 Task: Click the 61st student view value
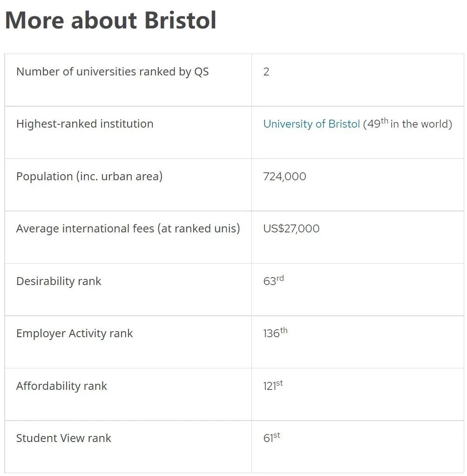click(271, 437)
